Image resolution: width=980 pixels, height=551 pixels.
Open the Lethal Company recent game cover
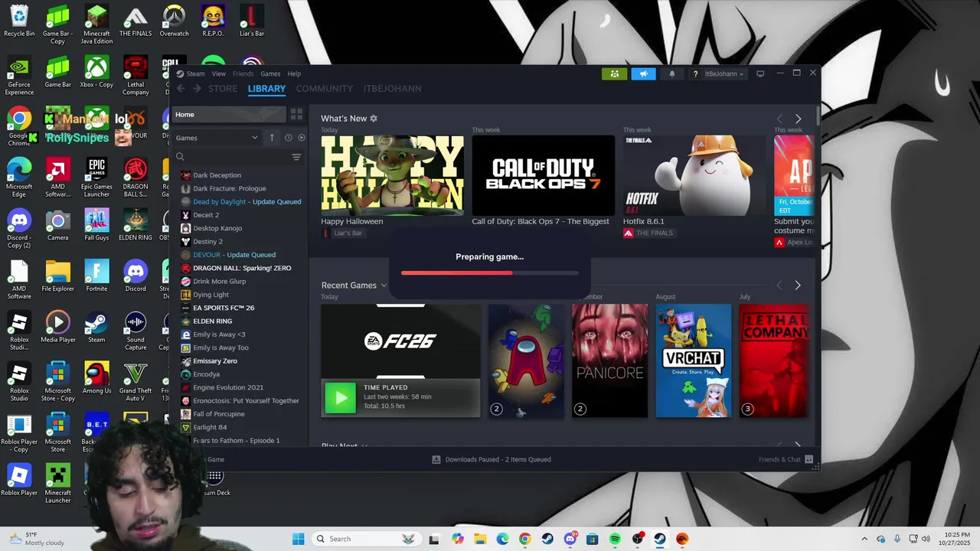tap(774, 360)
